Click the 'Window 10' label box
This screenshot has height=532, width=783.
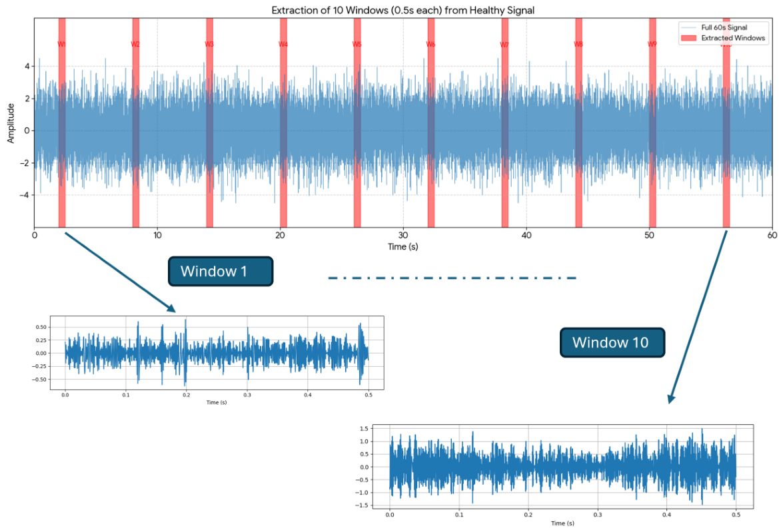tap(612, 342)
